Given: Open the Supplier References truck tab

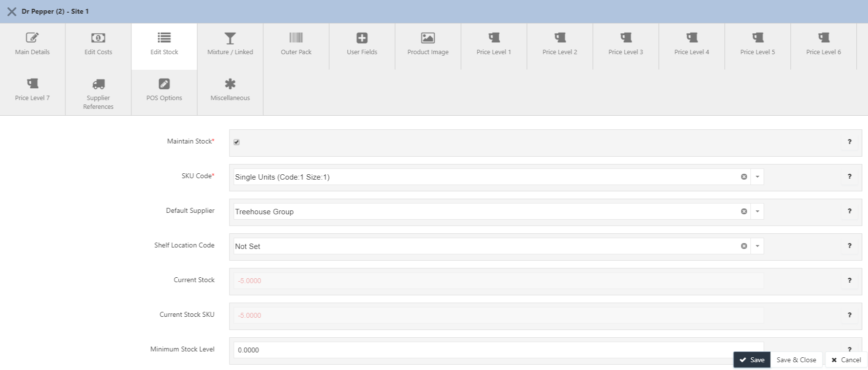Looking at the screenshot, I should pos(98,92).
